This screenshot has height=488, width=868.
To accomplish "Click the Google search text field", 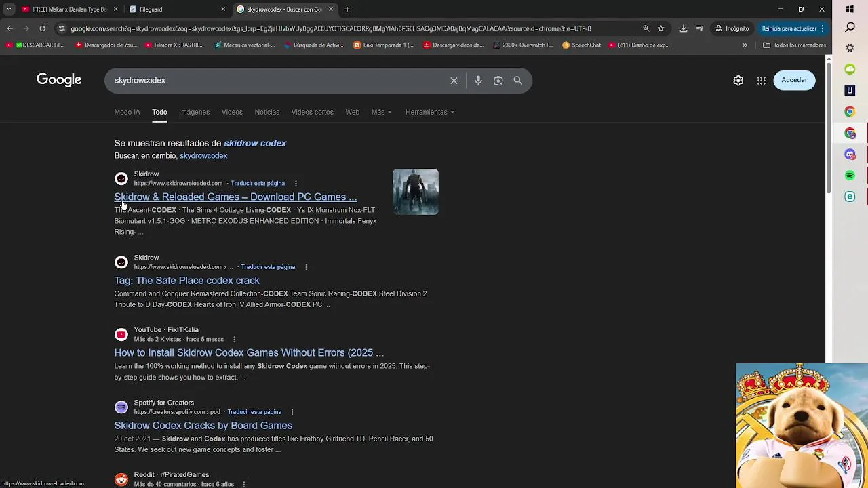I will click(278, 81).
